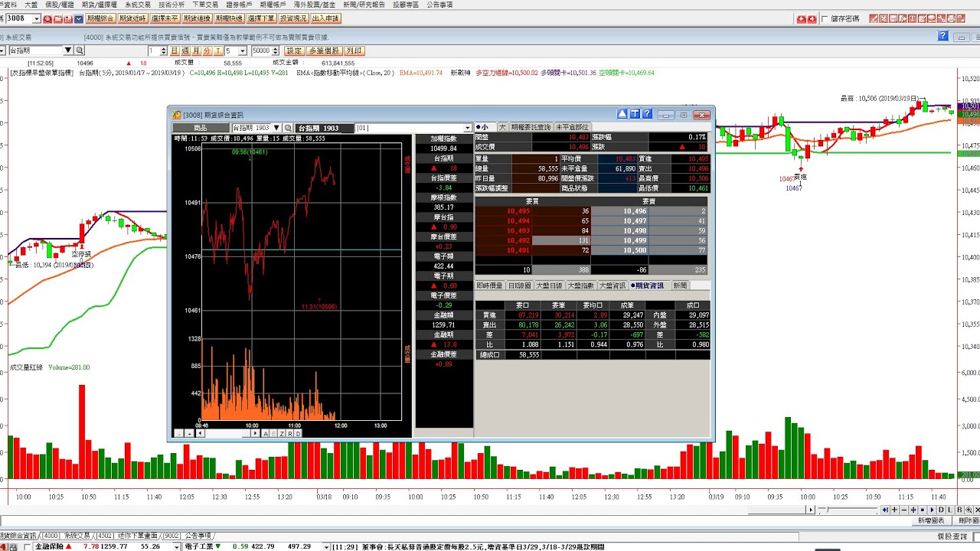980x551 pixels.
Task: Open the 期貨/選擇權 menu
Action: click(99, 5)
